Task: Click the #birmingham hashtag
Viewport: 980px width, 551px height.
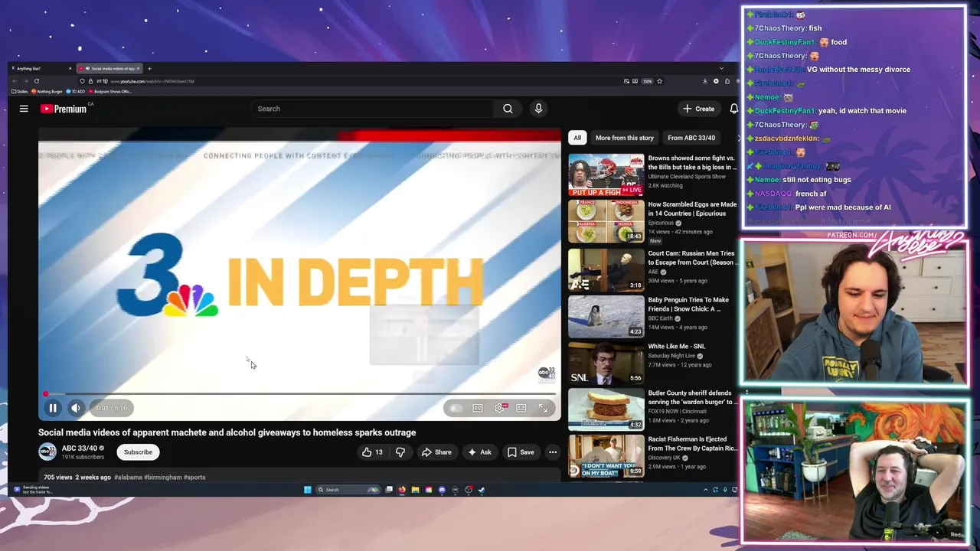Action: (x=163, y=478)
